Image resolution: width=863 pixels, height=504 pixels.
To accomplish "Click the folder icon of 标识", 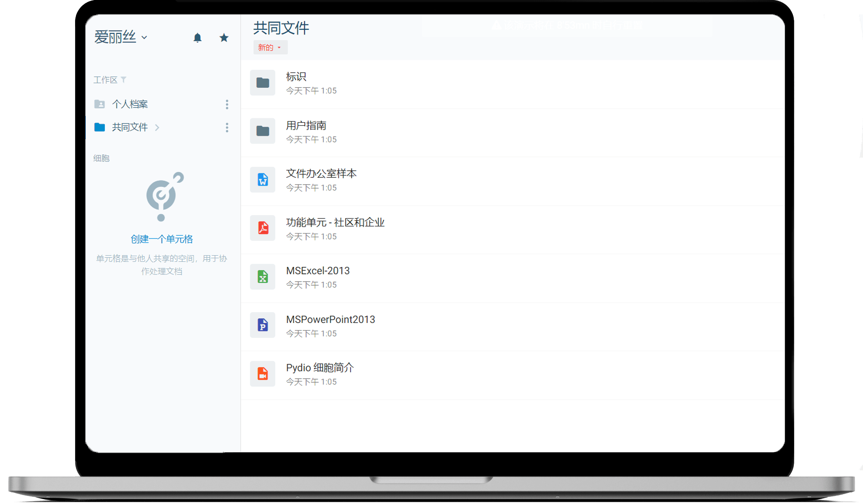I will pos(262,83).
